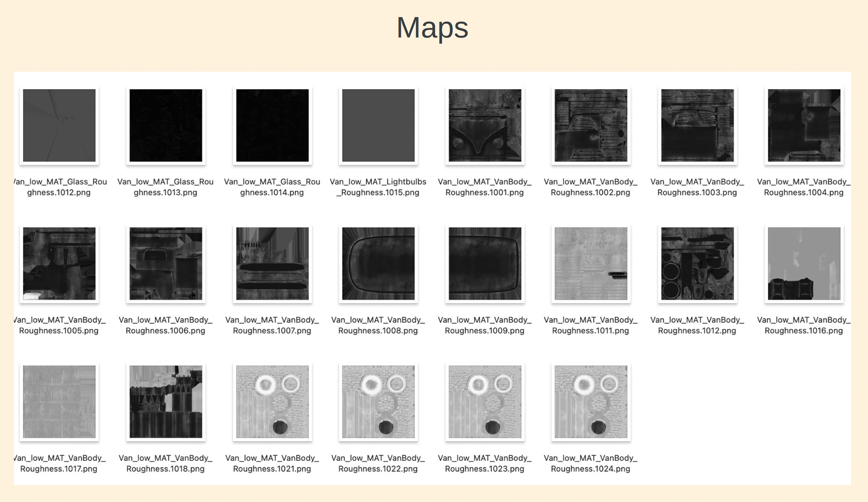
Task: Click the Glass Roughness.1013 file icon
Action: click(x=165, y=125)
